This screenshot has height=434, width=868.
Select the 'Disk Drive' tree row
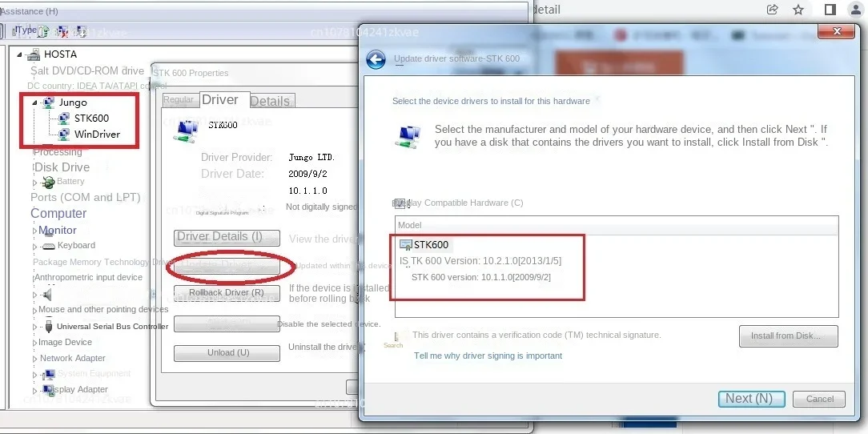(x=62, y=167)
